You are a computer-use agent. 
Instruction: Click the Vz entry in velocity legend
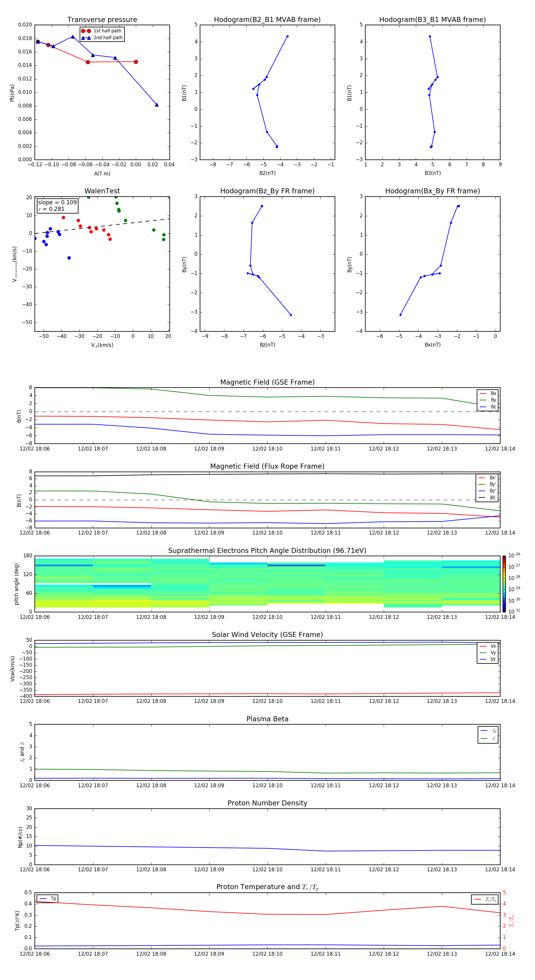tap(488, 659)
